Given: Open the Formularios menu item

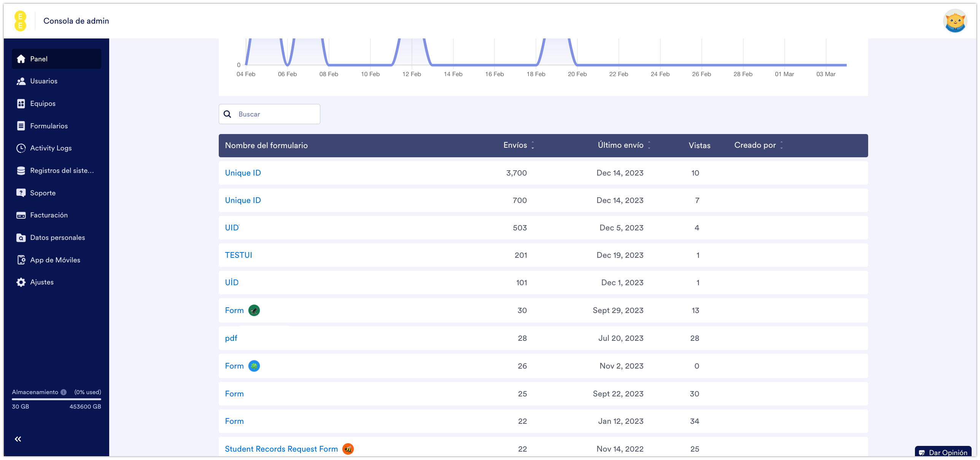Looking at the screenshot, I should coord(49,126).
